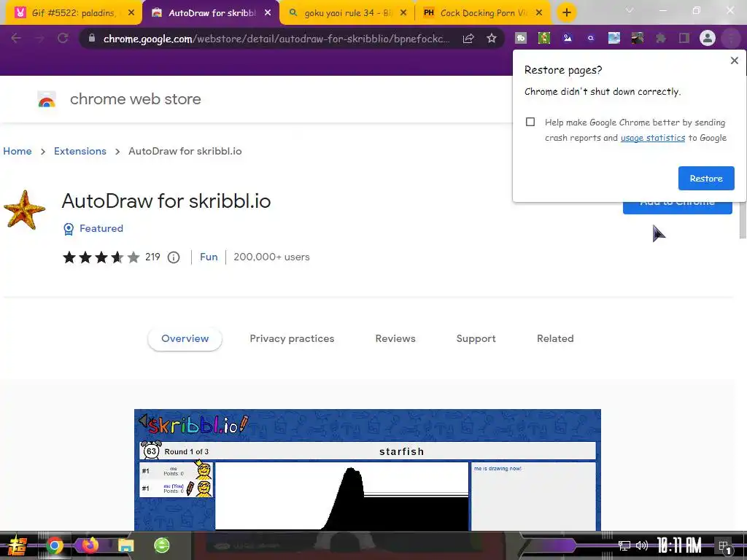Click the volume speaker tray icon
747x560 pixels.
pyautogui.click(x=642, y=545)
